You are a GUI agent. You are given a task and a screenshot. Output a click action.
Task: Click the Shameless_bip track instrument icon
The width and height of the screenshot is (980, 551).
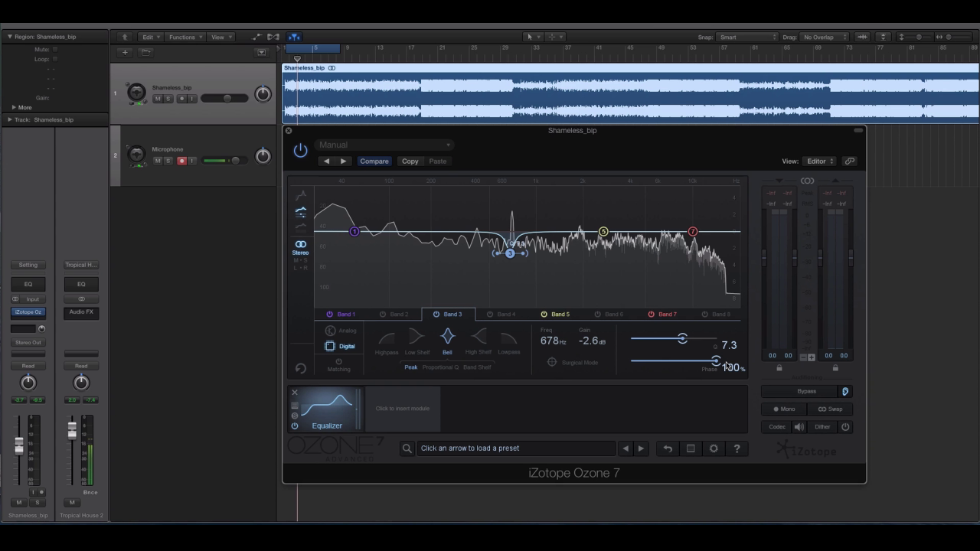pyautogui.click(x=136, y=93)
